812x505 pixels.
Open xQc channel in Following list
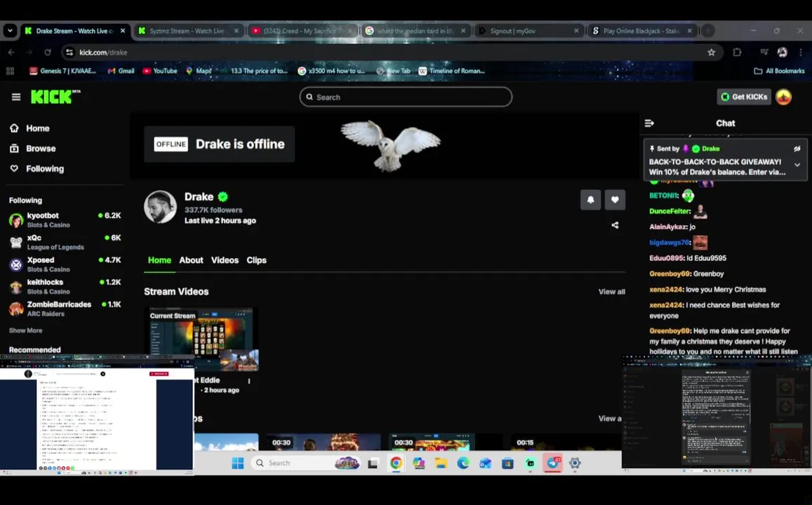pos(65,242)
